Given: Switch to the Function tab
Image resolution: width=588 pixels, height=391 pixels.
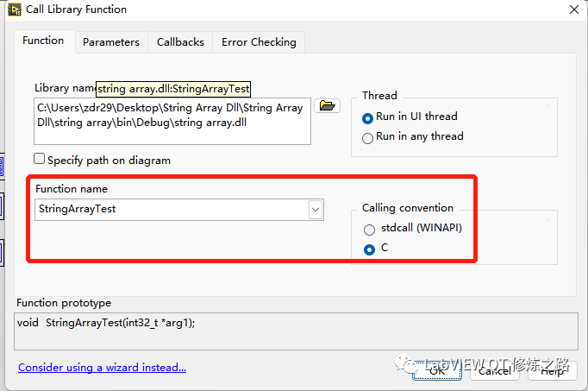Looking at the screenshot, I should 43,41.
